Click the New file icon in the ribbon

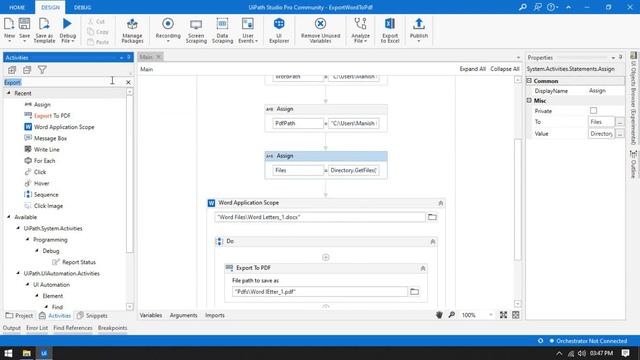coord(9,24)
